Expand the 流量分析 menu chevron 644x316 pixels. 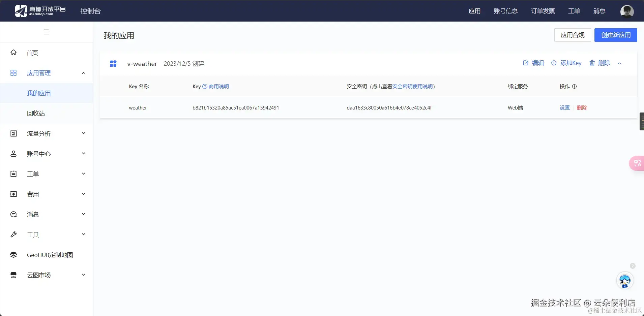(x=84, y=133)
